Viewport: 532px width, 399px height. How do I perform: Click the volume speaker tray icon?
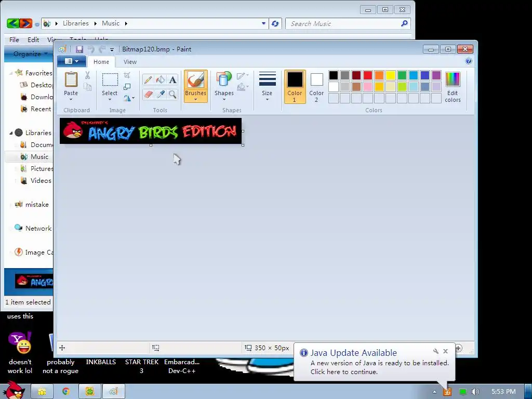[x=475, y=392]
